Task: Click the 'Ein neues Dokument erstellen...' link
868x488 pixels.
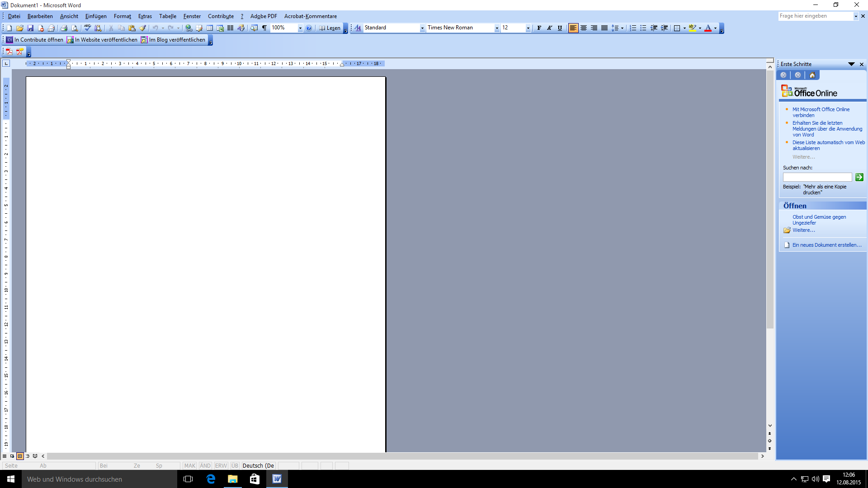Action: [x=827, y=245]
